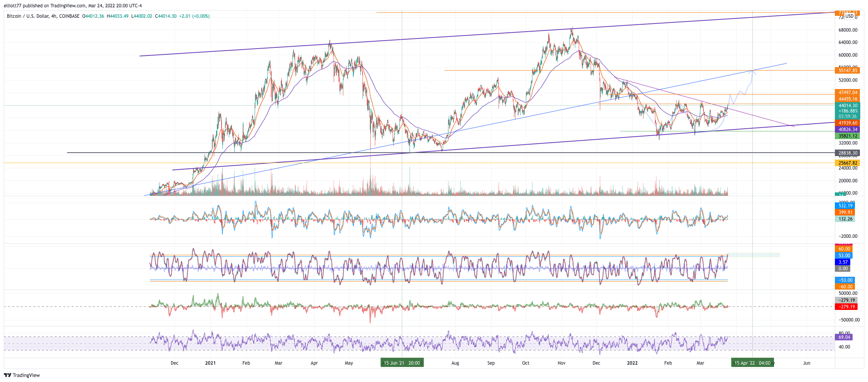Select the dark orange 41939.60 price label
868x382 pixels.
(847, 123)
